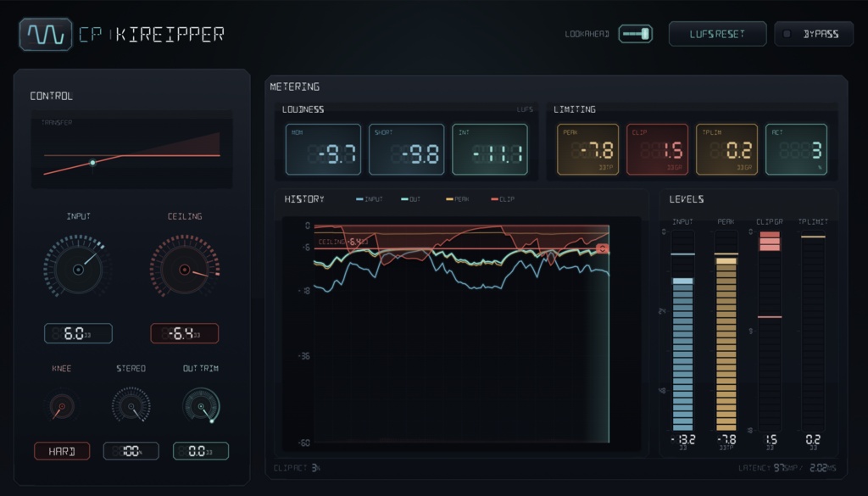Click the CLIP GR level meter
Image resolution: width=868 pixels, height=496 pixels.
pyautogui.click(x=770, y=331)
